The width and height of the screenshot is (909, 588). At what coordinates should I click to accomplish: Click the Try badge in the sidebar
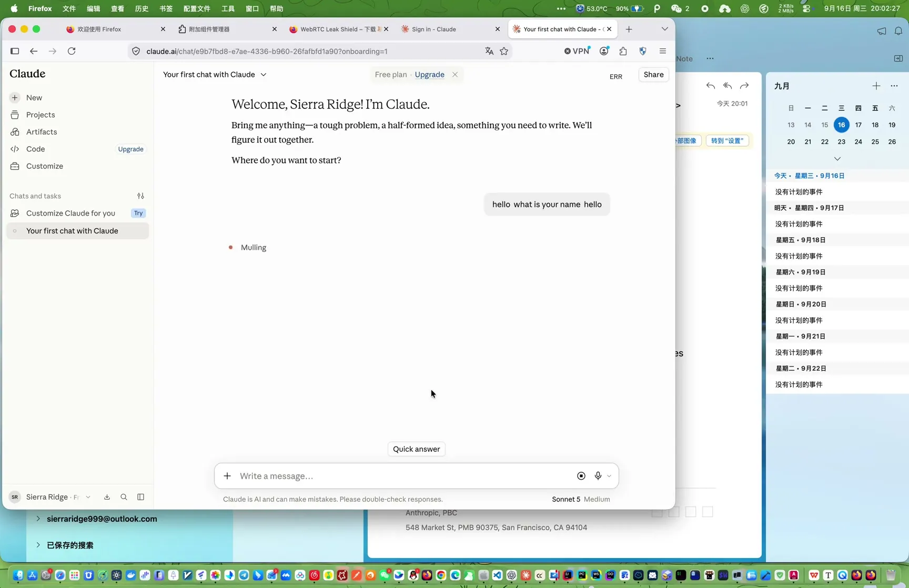(x=138, y=213)
